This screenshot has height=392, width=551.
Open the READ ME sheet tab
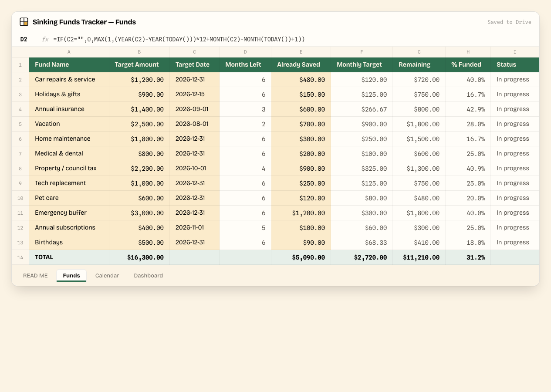(x=35, y=276)
